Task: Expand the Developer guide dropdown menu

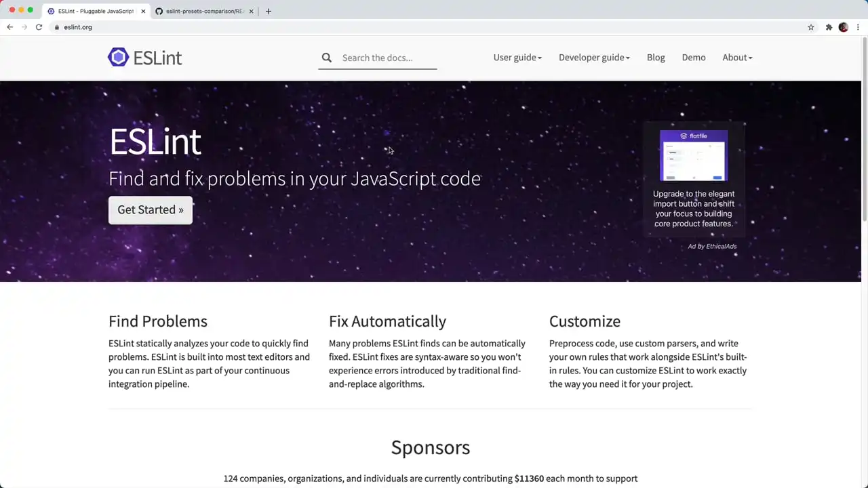Action: [594, 58]
